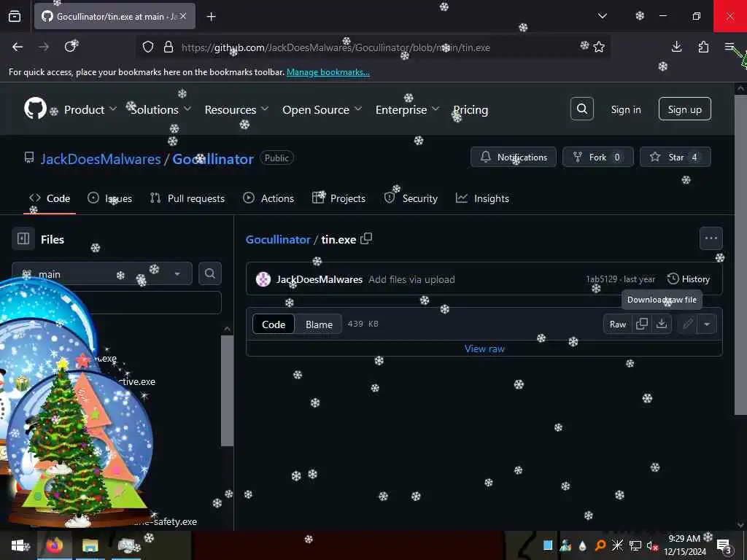Screen dimensions: 747x560
Task: Reload the page
Action: [71, 47]
